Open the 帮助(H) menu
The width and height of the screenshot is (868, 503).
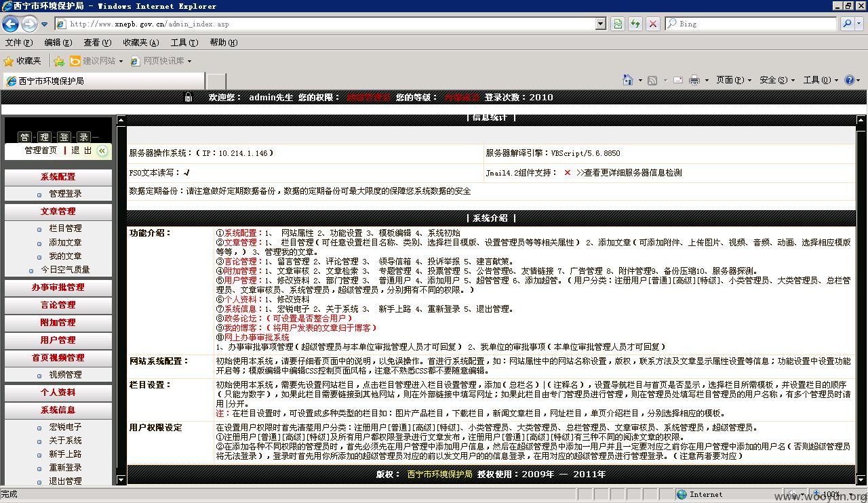click(x=224, y=43)
